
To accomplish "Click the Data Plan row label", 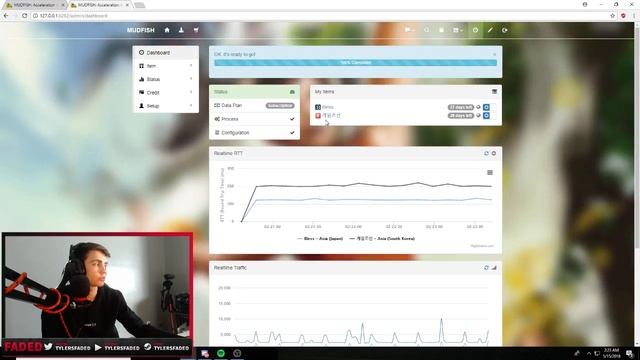I will tap(231, 105).
